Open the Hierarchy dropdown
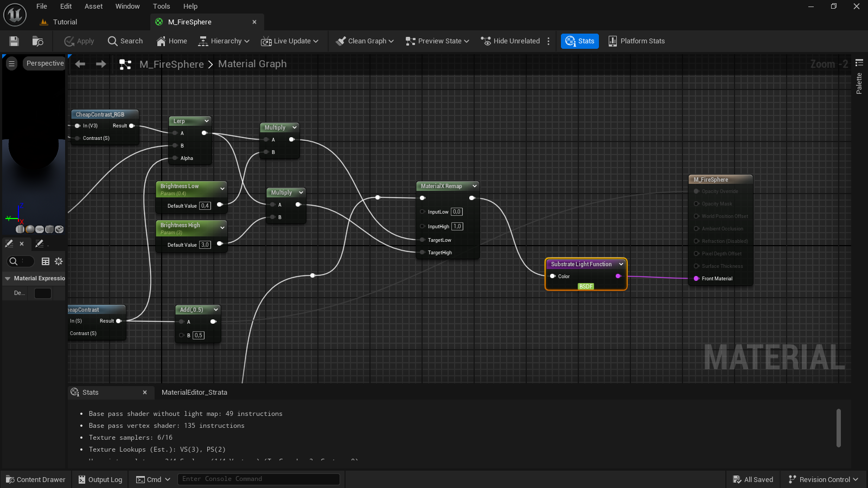The width and height of the screenshot is (868, 488). 224,41
